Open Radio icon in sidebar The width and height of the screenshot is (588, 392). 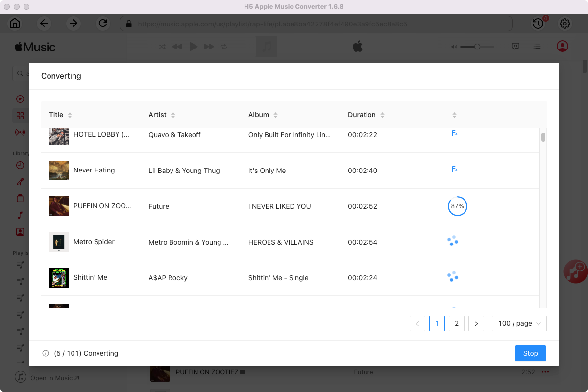[x=20, y=132]
